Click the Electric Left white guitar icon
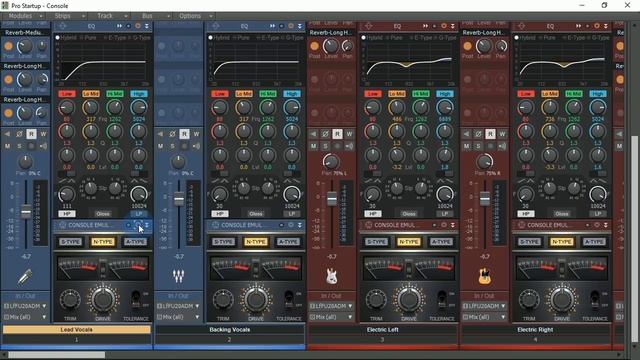This screenshot has height=360, width=640. pos(331,276)
